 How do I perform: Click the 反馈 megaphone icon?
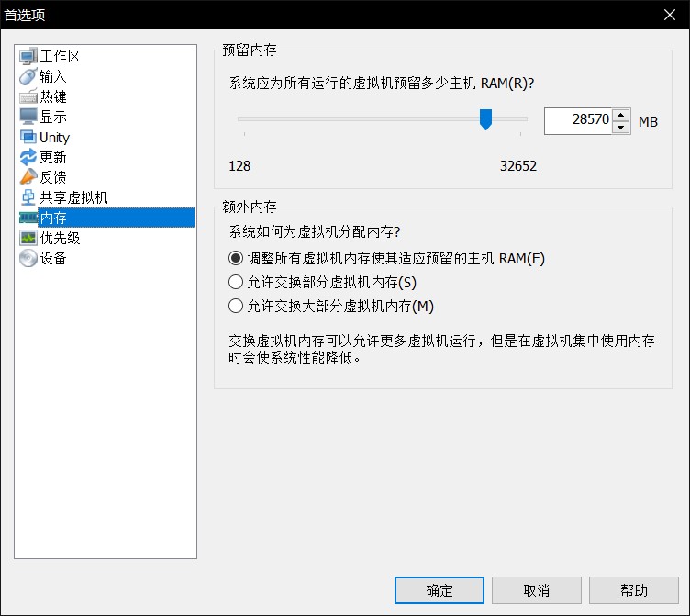(x=28, y=177)
